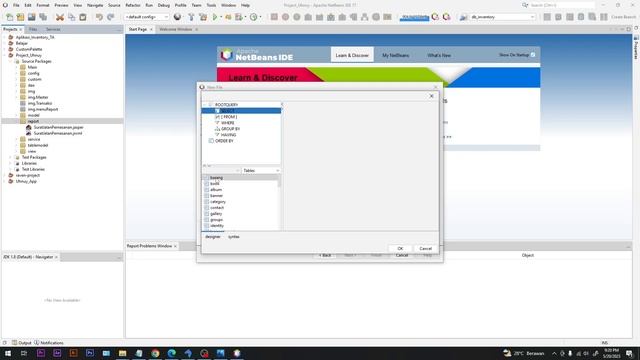Click the Redo arrow icon

(111, 17)
